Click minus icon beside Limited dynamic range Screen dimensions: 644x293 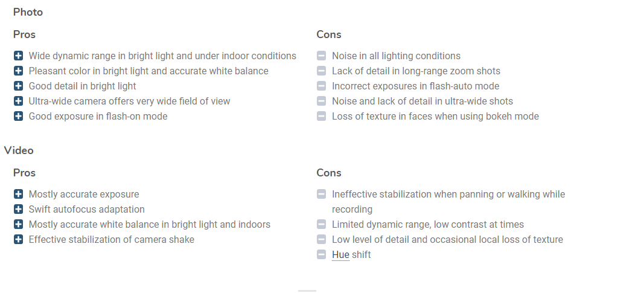tap(322, 224)
